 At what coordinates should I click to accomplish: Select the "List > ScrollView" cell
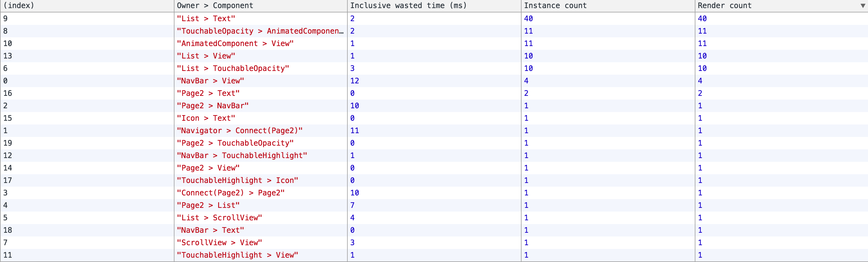click(260, 218)
